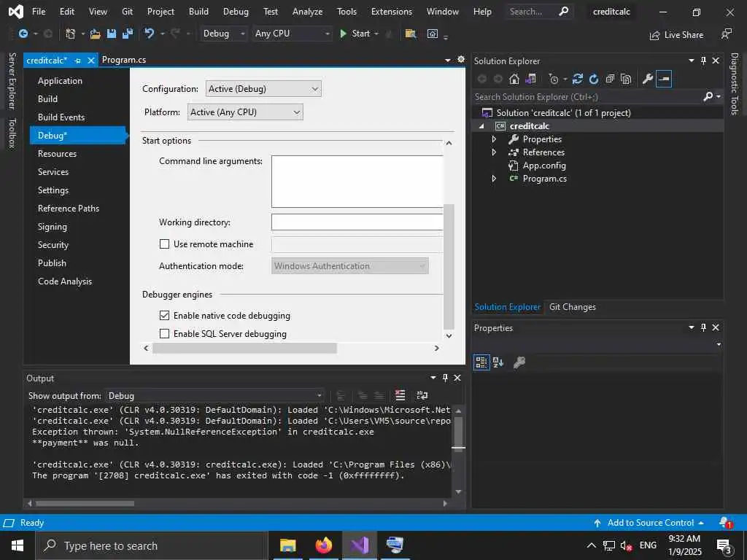Viewport: 747px width, 560px height.
Task: Click Alphabetical sort icon in Properties panel
Action: click(x=498, y=362)
